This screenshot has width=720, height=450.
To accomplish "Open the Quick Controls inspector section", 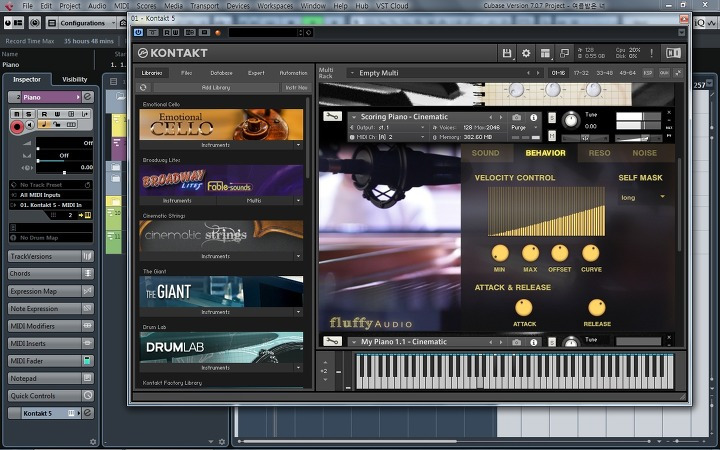I will 51,396.
